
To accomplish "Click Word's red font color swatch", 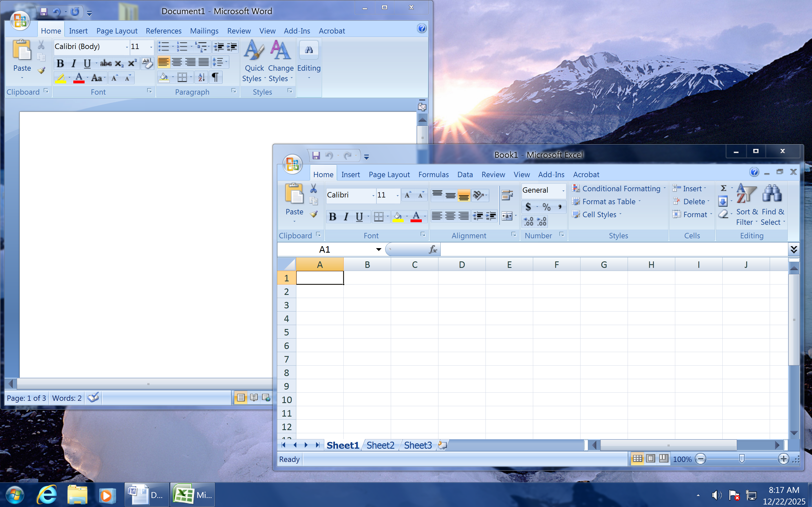I will pos(79,78).
